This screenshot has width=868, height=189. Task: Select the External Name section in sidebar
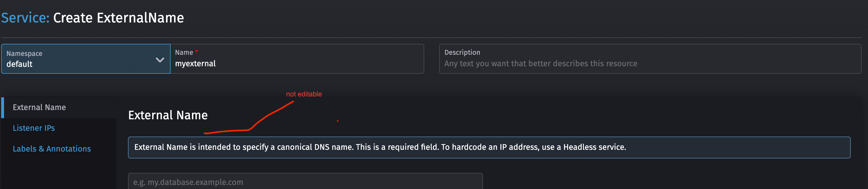click(x=39, y=107)
